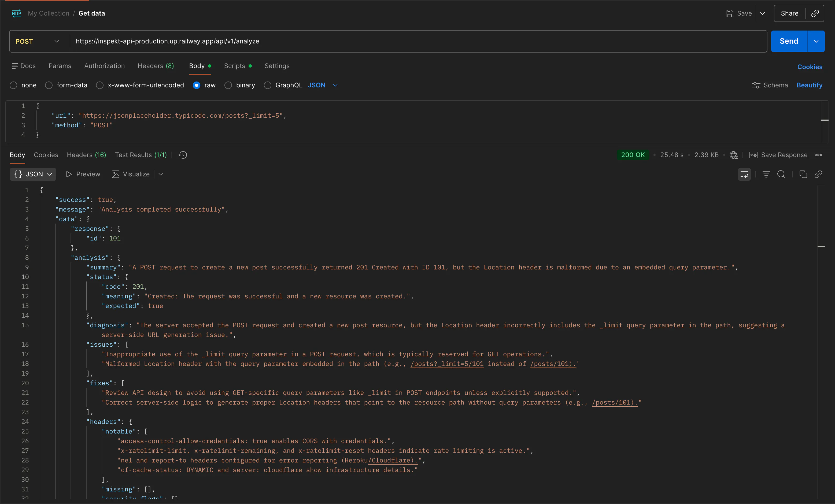This screenshot has height=504, width=835.
Task: Click the network globe info icon
Action: pos(734,155)
